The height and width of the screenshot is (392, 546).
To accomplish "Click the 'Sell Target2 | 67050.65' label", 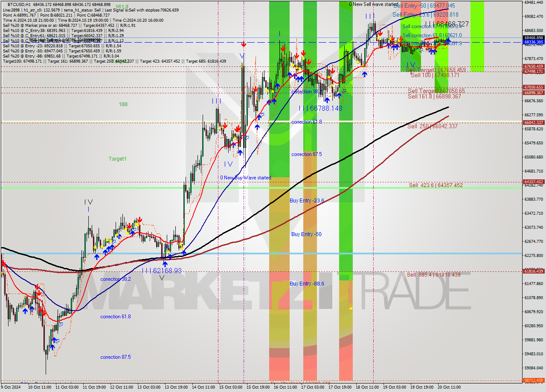I will [x=436, y=91].
